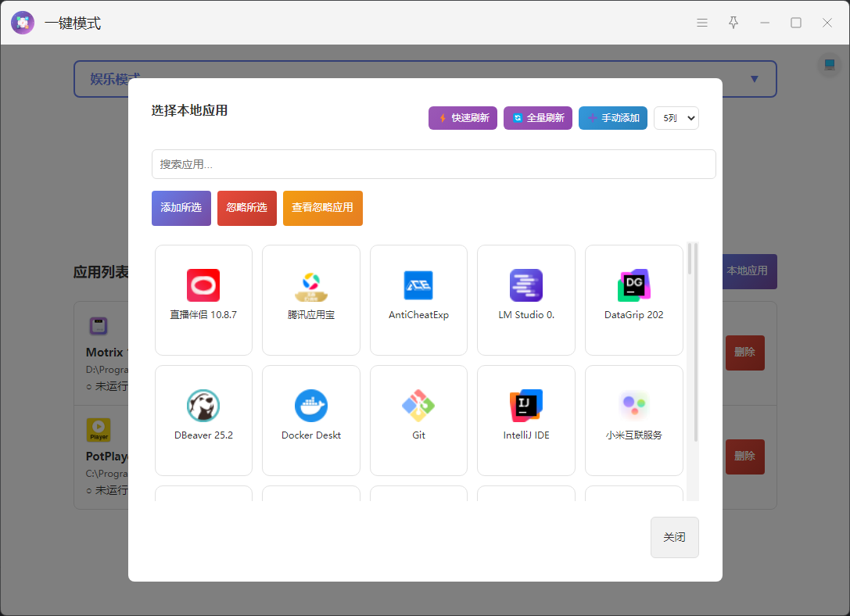Open 查看忽略应用 list
Image resolution: width=850 pixels, height=616 pixels.
coord(322,208)
